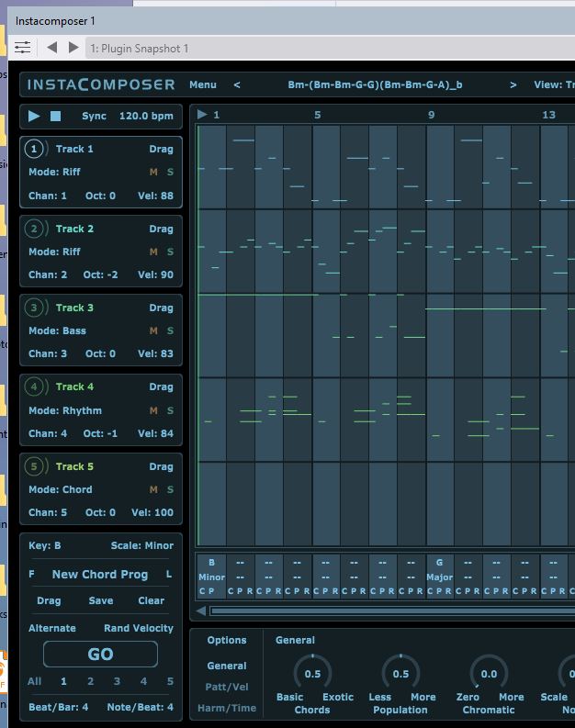This screenshot has width=575, height=728.
Task: Select Track 1 number circle
Action: click(x=33, y=149)
